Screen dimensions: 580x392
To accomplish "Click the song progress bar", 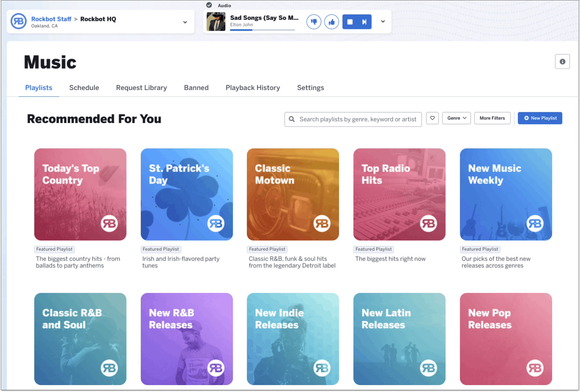I will [x=262, y=30].
